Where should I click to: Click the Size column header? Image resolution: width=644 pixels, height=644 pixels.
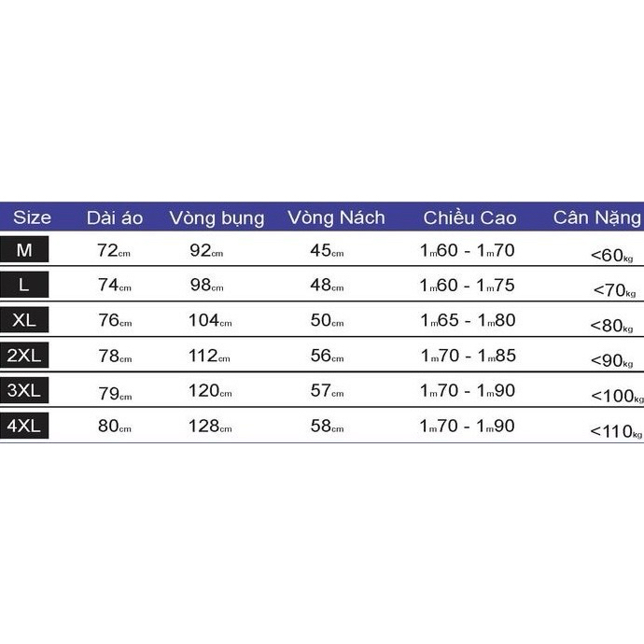pos(32,217)
